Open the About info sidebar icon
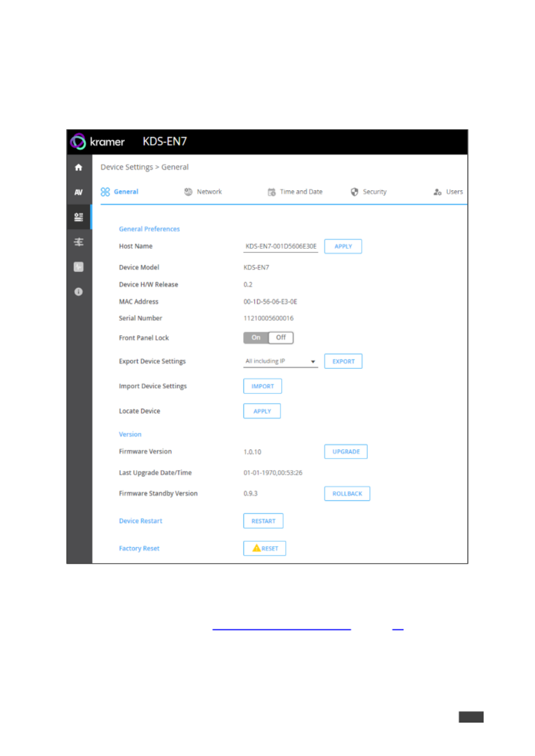The height and width of the screenshot is (756, 535). pyautogui.click(x=79, y=292)
